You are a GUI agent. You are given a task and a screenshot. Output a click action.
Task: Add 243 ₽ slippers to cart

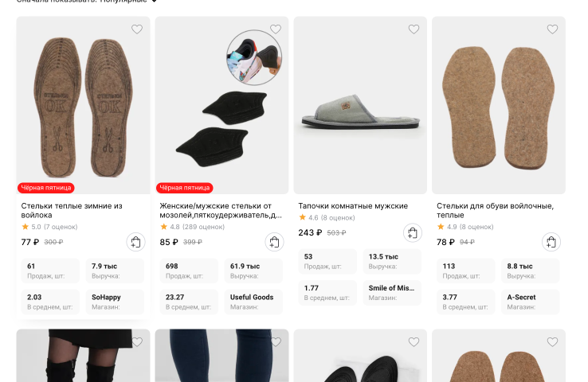(413, 233)
